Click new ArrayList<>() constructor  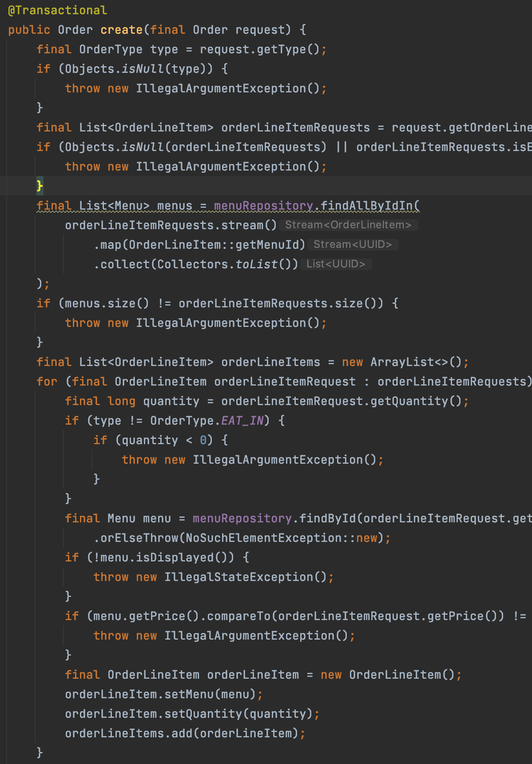tap(402, 362)
